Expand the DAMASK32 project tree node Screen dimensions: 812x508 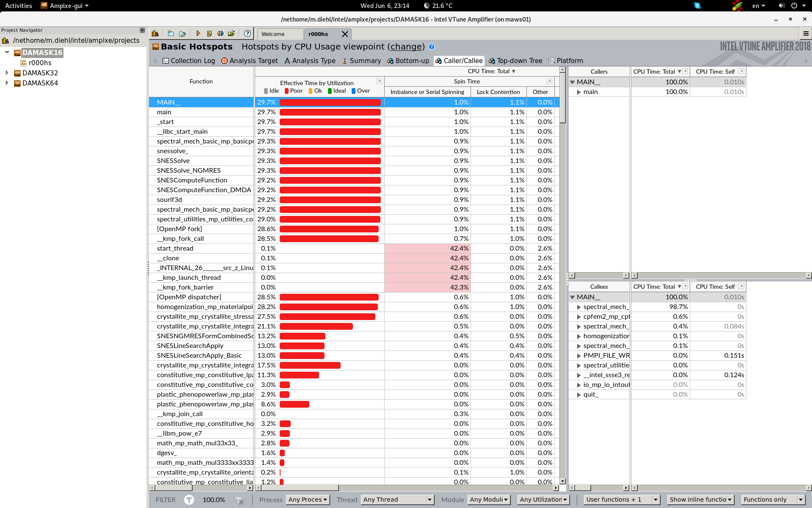pos(7,73)
